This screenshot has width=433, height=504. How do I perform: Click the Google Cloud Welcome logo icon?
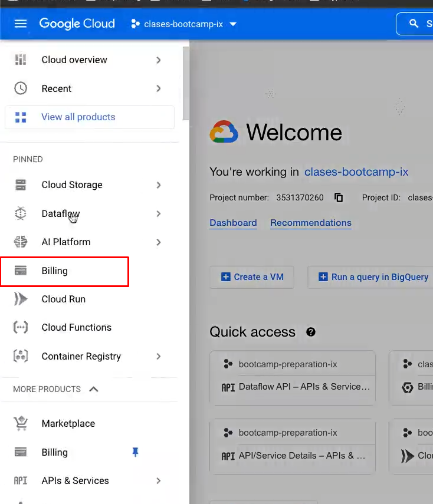224,132
